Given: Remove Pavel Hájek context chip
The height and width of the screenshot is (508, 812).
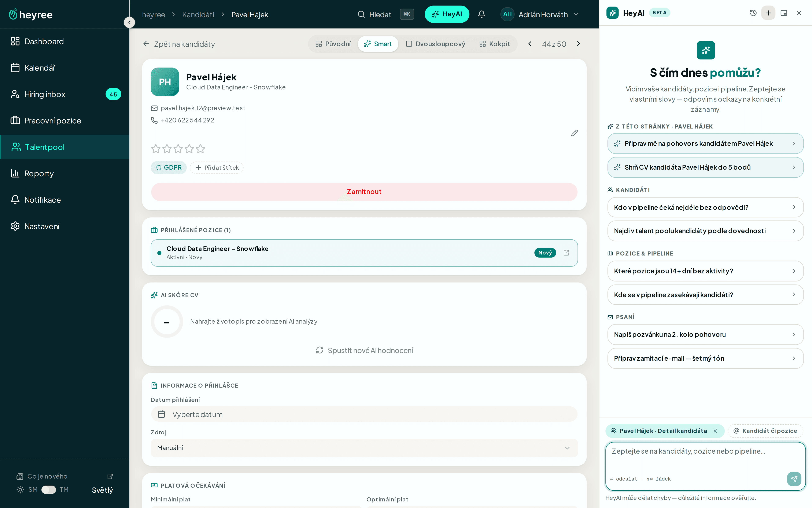Looking at the screenshot, I should pos(715,431).
